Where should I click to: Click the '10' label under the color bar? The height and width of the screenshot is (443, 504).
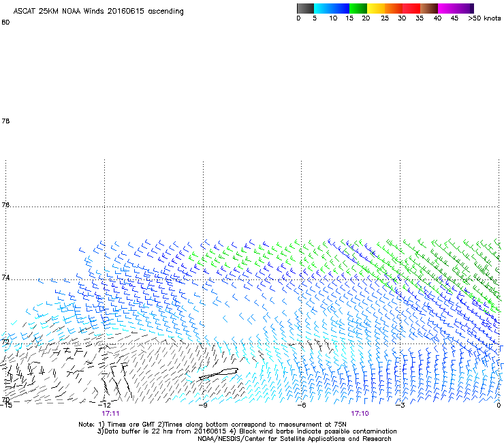333,18
